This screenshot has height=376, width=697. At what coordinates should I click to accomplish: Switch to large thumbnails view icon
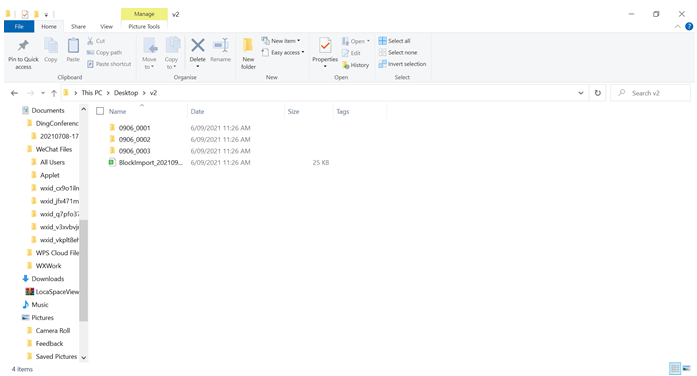(687, 368)
